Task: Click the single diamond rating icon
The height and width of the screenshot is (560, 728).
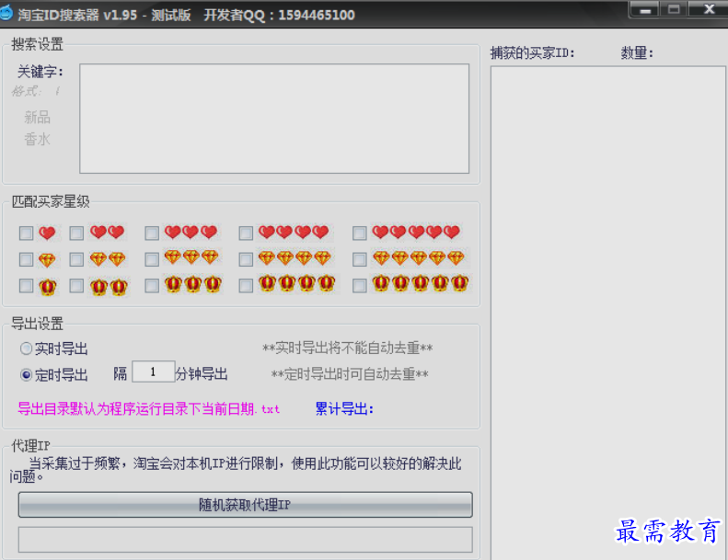Action: pyautogui.click(x=47, y=260)
